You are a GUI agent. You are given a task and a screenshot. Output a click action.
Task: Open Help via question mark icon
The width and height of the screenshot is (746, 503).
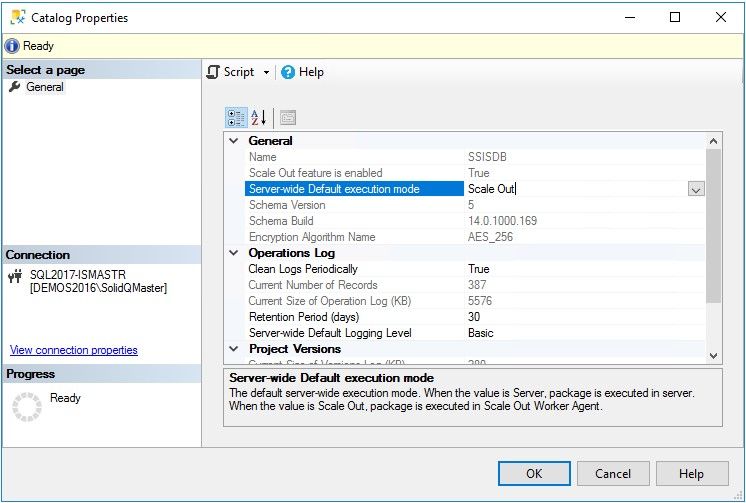tap(288, 72)
